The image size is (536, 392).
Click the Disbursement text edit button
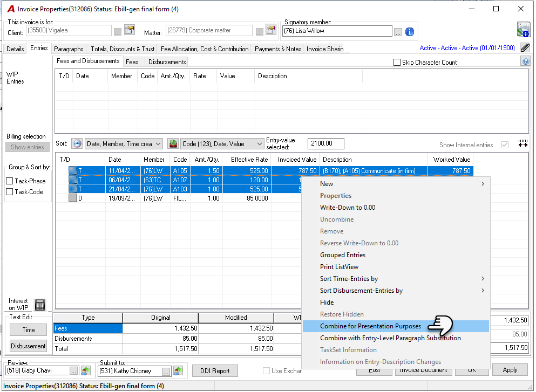29,346
